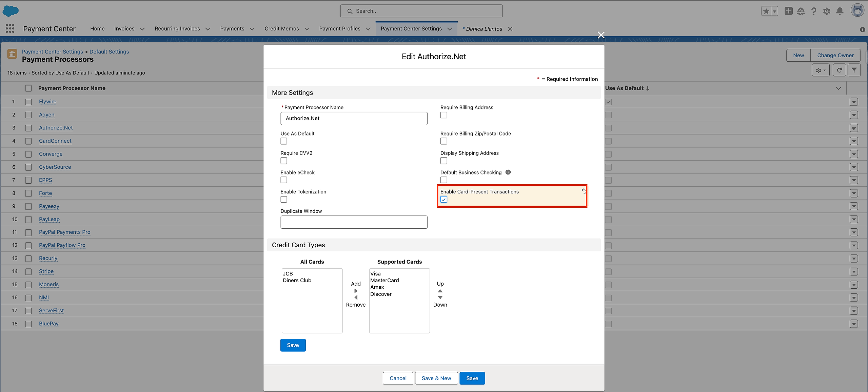This screenshot has width=868, height=392.
Task: Click into the Duplicate Window field
Action: pyautogui.click(x=354, y=222)
